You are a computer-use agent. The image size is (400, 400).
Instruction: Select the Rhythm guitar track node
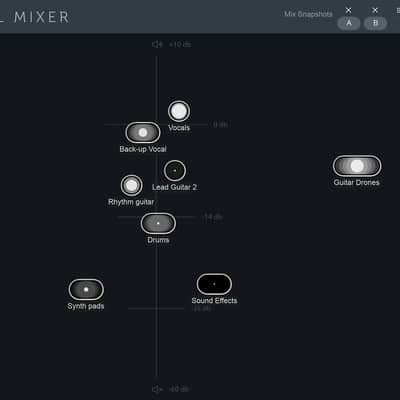[x=131, y=185]
